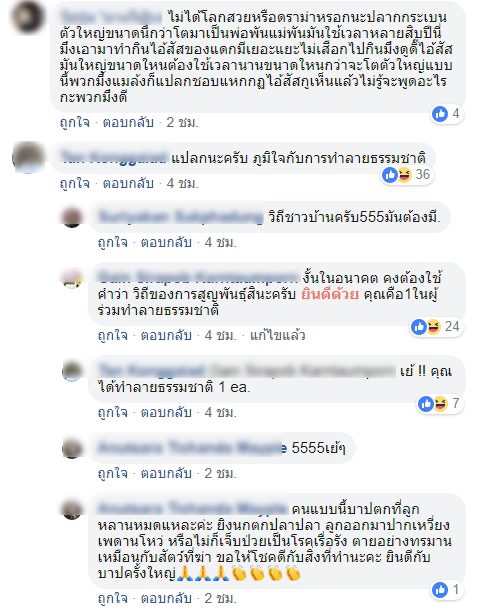Click the '2 ชม.' timestamp of top comment
The image size is (487, 613).
click(183, 122)
